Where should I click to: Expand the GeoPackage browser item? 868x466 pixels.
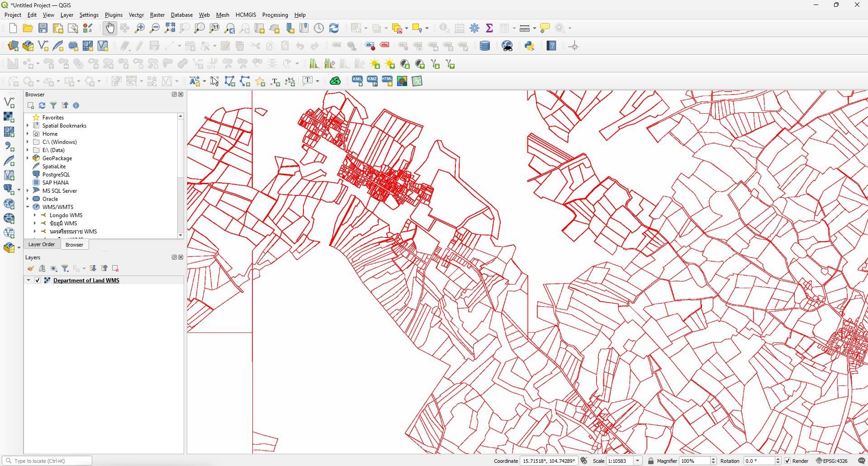pos(28,158)
